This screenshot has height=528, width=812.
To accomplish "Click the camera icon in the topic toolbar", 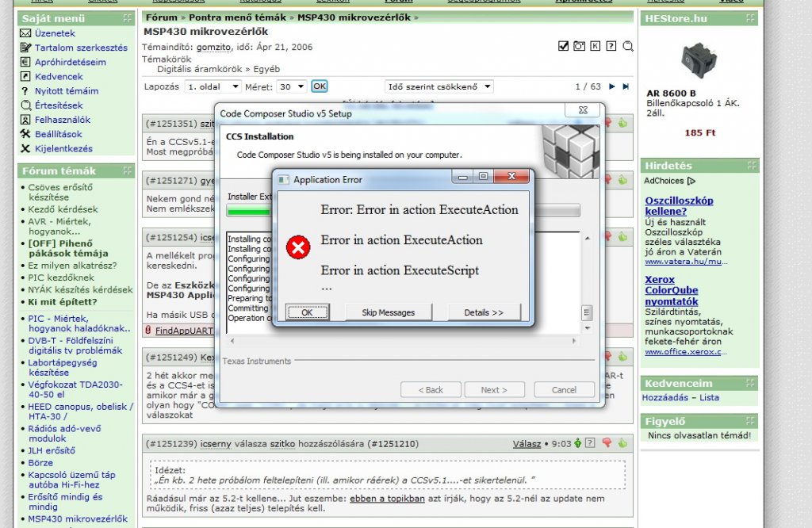I will pyautogui.click(x=580, y=46).
